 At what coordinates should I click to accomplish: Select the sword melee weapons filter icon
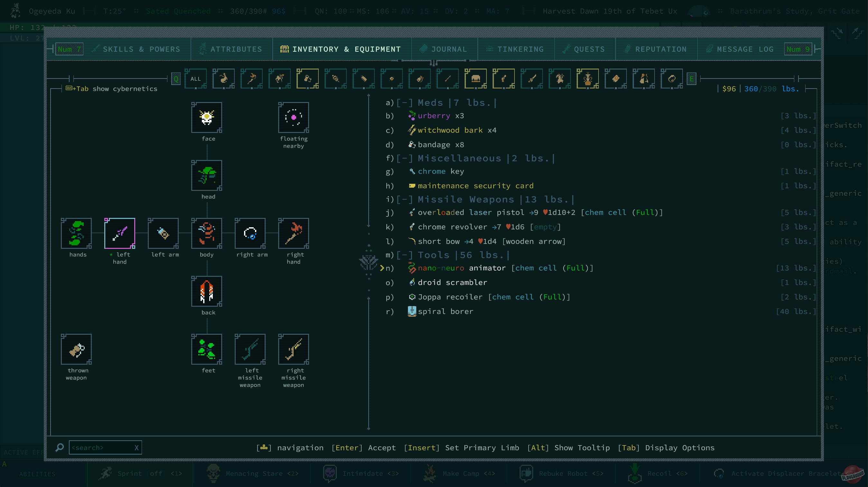tap(532, 79)
